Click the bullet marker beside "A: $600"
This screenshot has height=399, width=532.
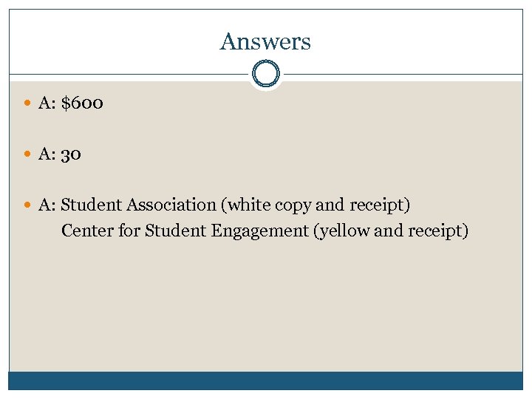28,103
